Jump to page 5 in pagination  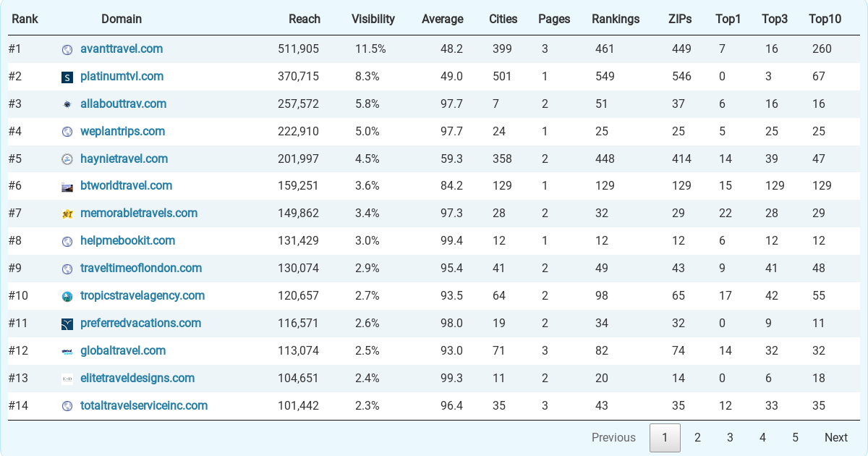[x=795, y=437]
